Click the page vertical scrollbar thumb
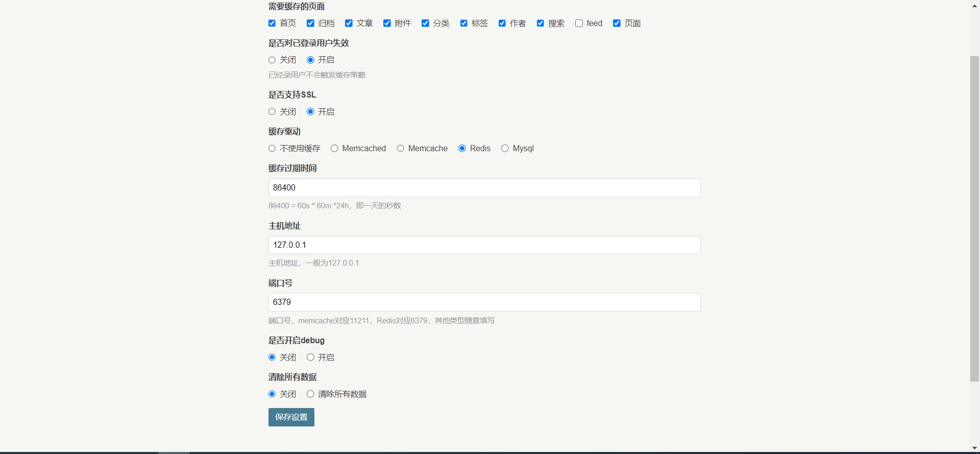The image size is (980, 454). coord(974,219)
